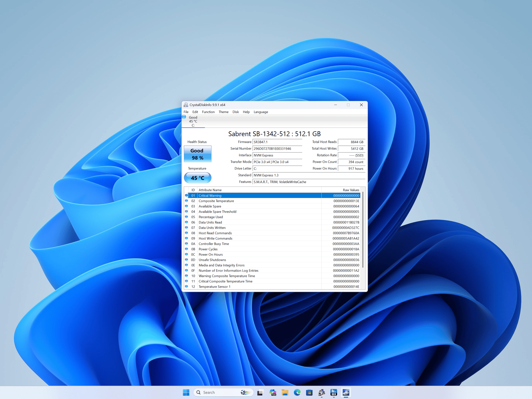
Task: Click the status dot beside Host Read Commands
Action: tap(186, 233)
